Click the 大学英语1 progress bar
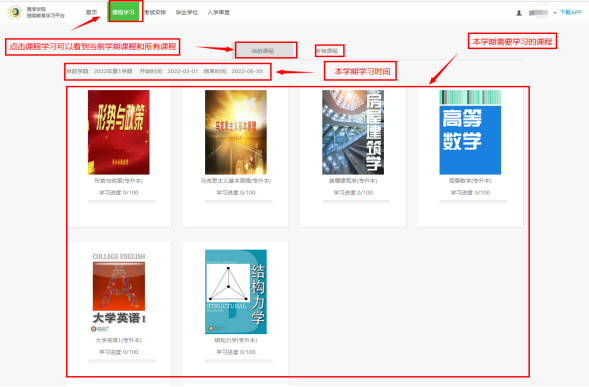This screenshot has height=387, width=589. tap(122, 361)
